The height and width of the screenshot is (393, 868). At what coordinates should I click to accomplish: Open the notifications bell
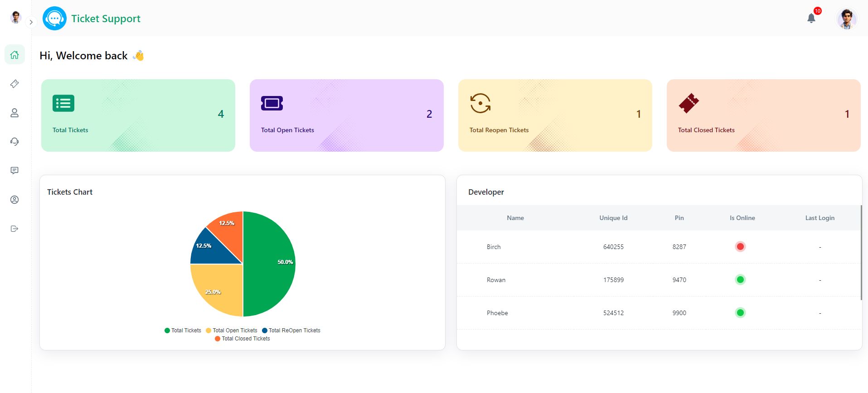tap(811, 18)
